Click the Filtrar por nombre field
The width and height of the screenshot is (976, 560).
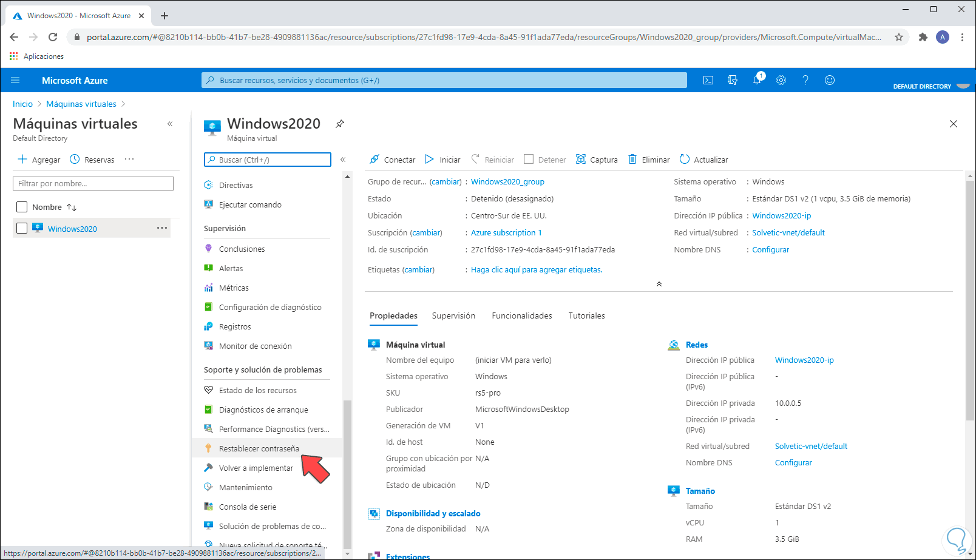pos(93,183)
